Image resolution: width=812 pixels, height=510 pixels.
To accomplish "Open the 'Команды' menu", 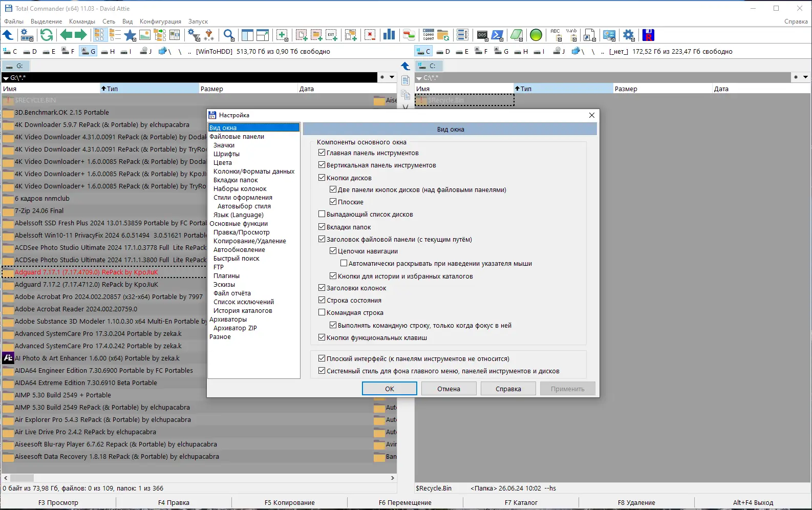I will (x=82, y=22).
